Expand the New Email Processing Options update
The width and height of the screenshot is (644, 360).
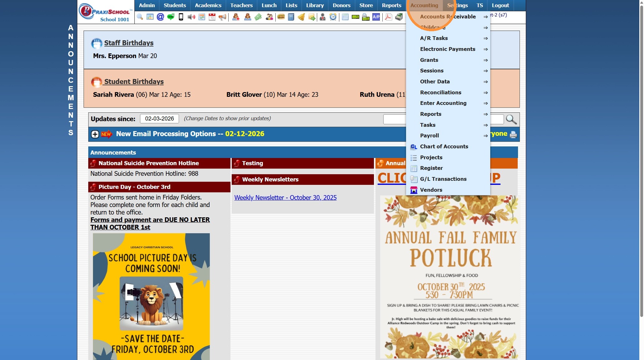click(x=95, y=134)
